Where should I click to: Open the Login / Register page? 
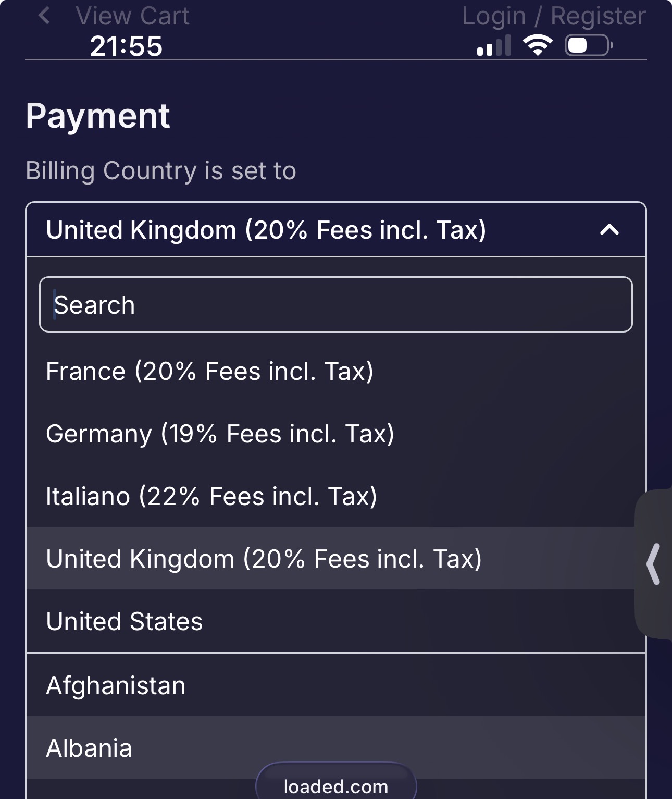coord(554,16)
